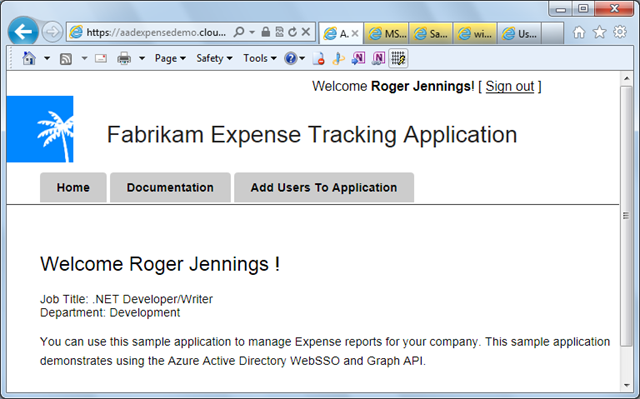Click the OneNote Linked Notes icon
This screenshot has height=399, width=640.
point(378,58)
